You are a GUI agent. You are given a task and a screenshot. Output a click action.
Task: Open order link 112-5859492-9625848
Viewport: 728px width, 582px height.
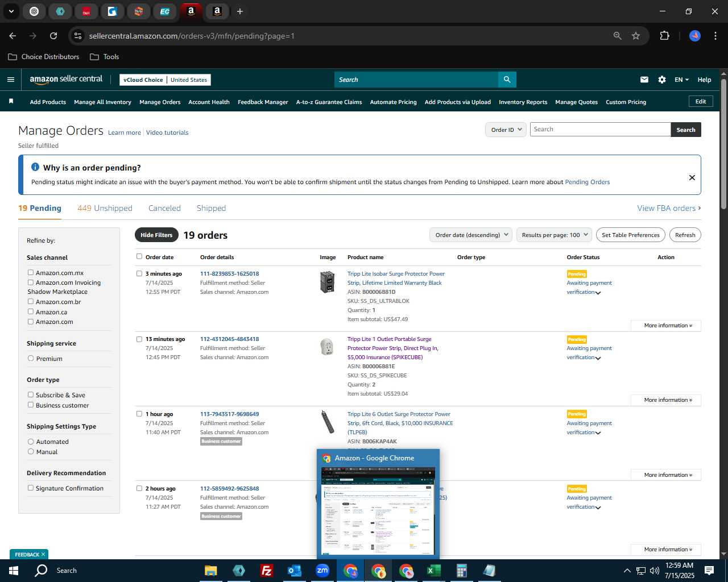(x=229, y=488)
